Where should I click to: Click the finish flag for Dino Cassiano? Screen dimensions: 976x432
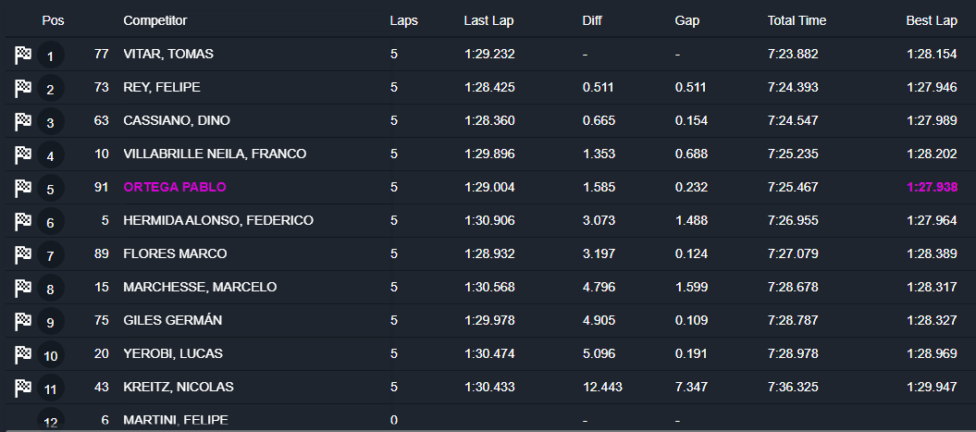23,122
